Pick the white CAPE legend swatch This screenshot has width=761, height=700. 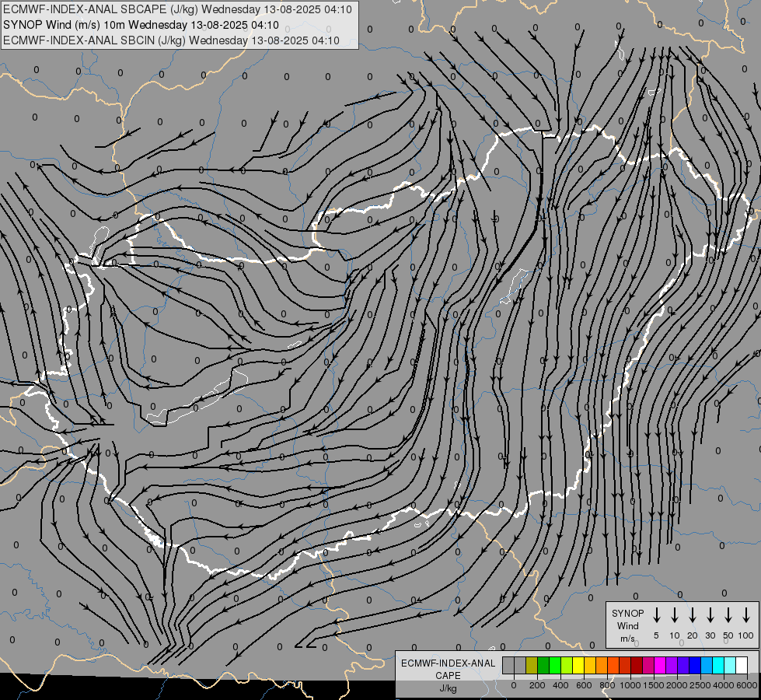tap(742, 665)
